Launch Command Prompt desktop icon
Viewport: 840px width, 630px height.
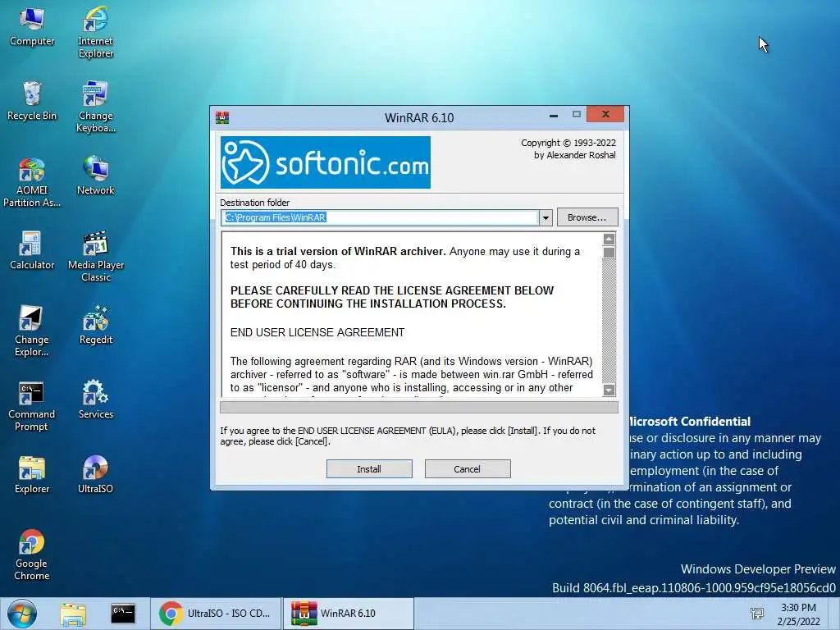(x=32, y=405)
